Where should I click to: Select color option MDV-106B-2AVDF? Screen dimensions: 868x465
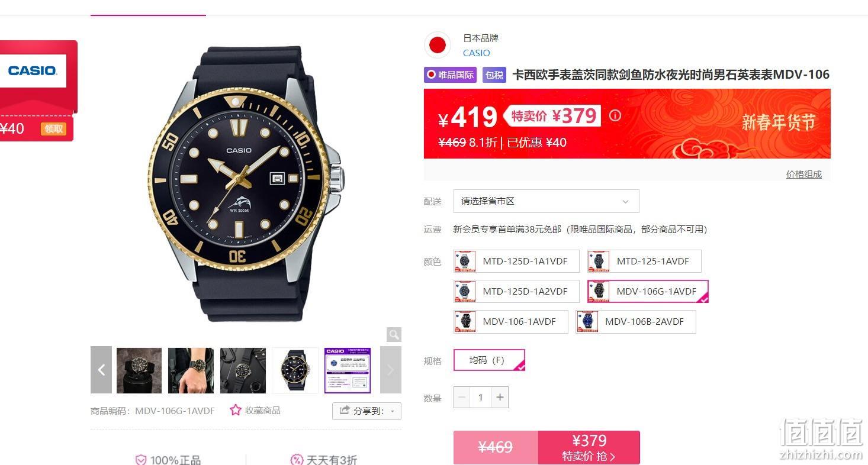[636, 322]
